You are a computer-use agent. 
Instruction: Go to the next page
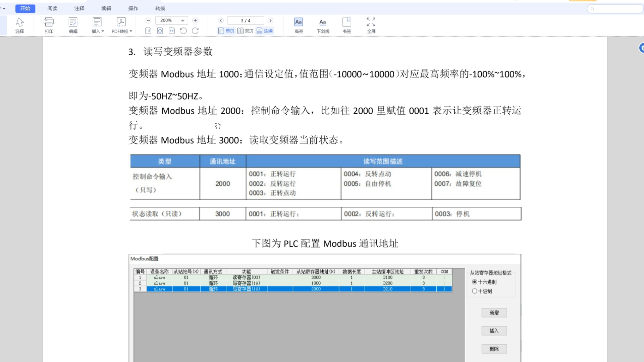pyautogui.click(x=270, y=20)
